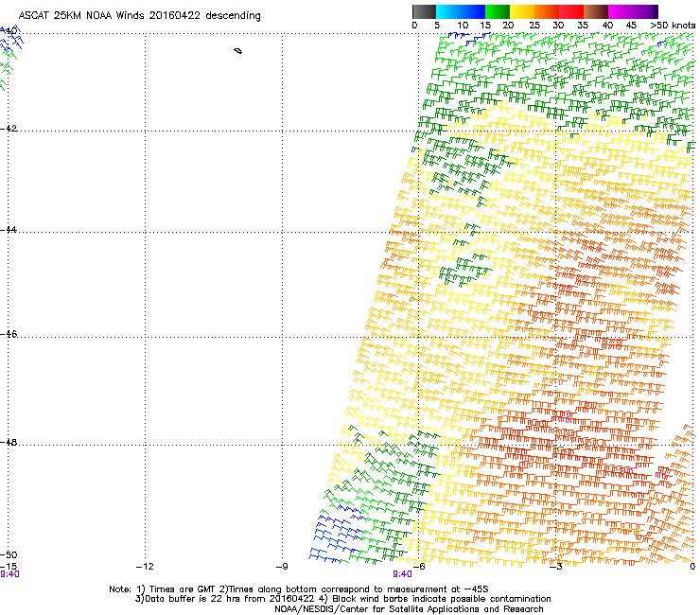Click the NOAA/NESDIS Center credit line

pos(409,609)
